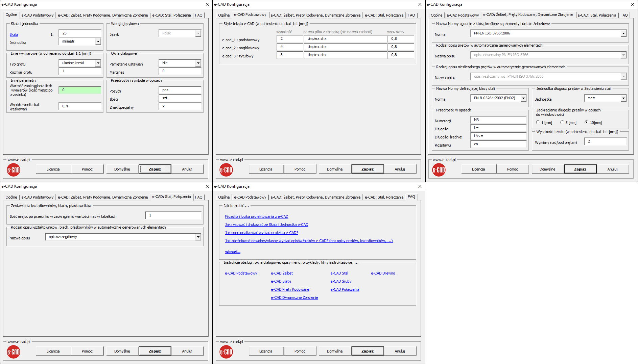Close the FAQ configuration window
The image size is (638, 364).
pyautogui.click(x=420, y=186)
